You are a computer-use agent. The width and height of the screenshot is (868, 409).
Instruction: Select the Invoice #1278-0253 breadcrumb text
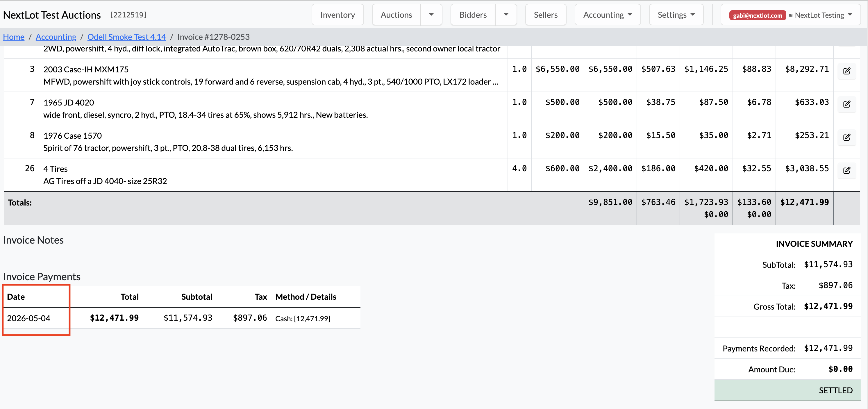[214, 37]
